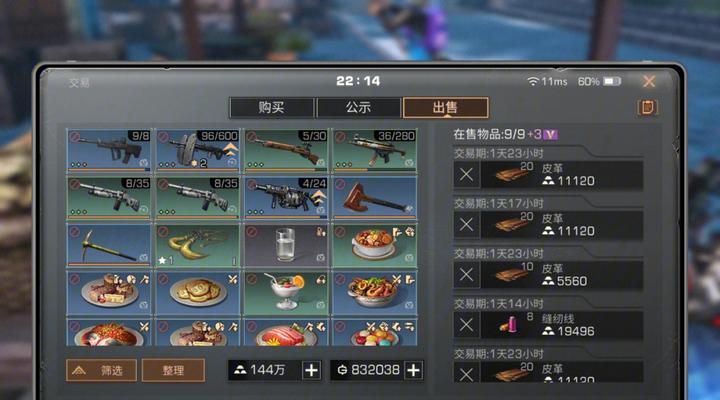Click the purple V bonus slots badge

pos(550,135)
